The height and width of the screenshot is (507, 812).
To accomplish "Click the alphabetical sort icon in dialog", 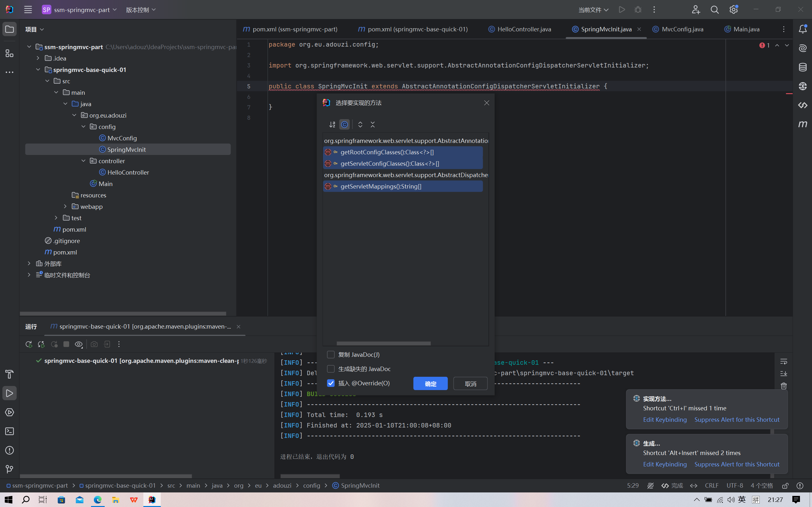I will click(x=332, y=125).
